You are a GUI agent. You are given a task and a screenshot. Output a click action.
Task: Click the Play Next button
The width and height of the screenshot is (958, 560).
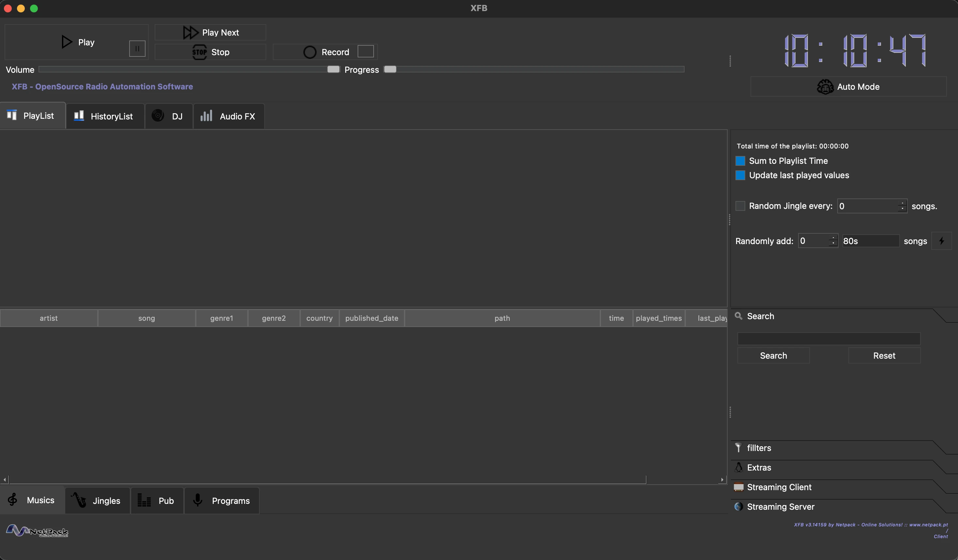[x=210, y=32]
